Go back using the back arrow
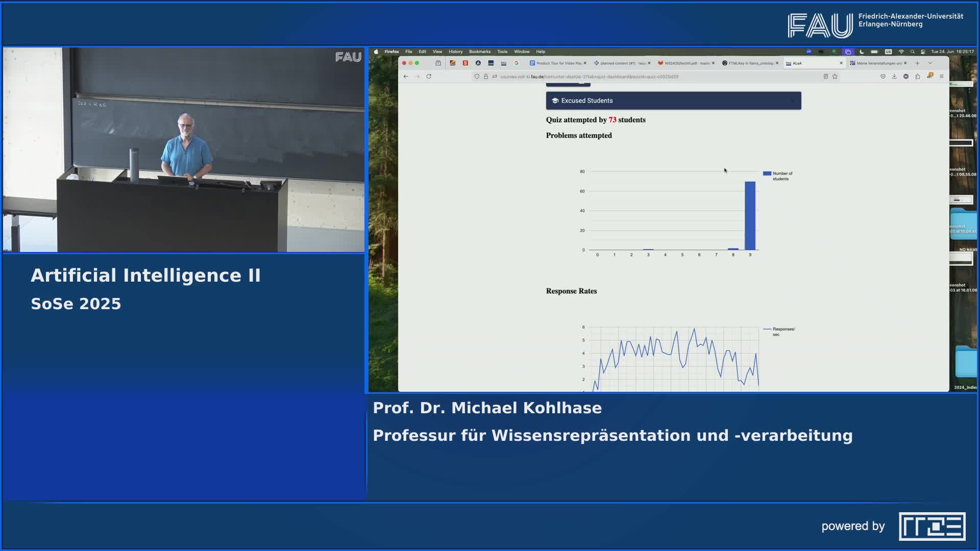The width and height of the screenshot is (980, 551). click(x=406, y=77)
